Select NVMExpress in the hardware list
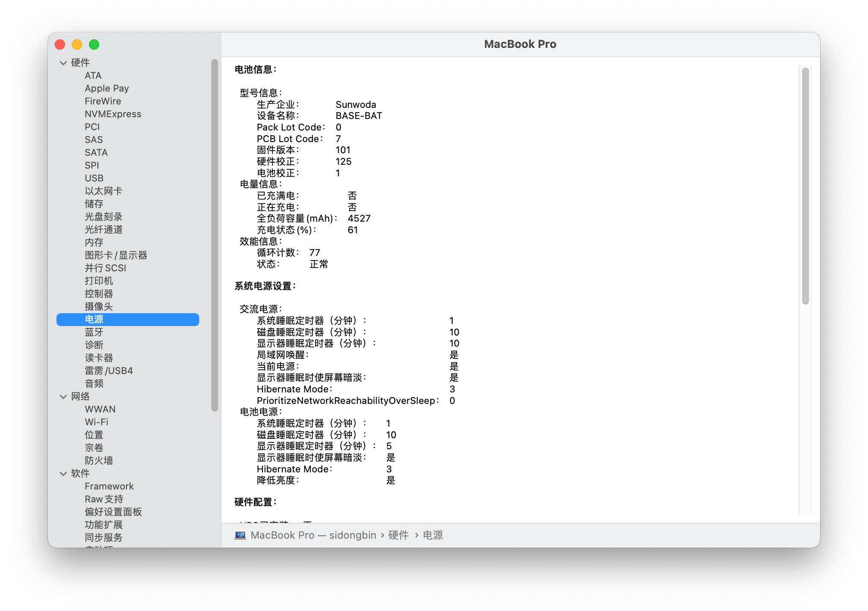Image resolution: width=868 pixels, height=611 pixels. (113, 114)
